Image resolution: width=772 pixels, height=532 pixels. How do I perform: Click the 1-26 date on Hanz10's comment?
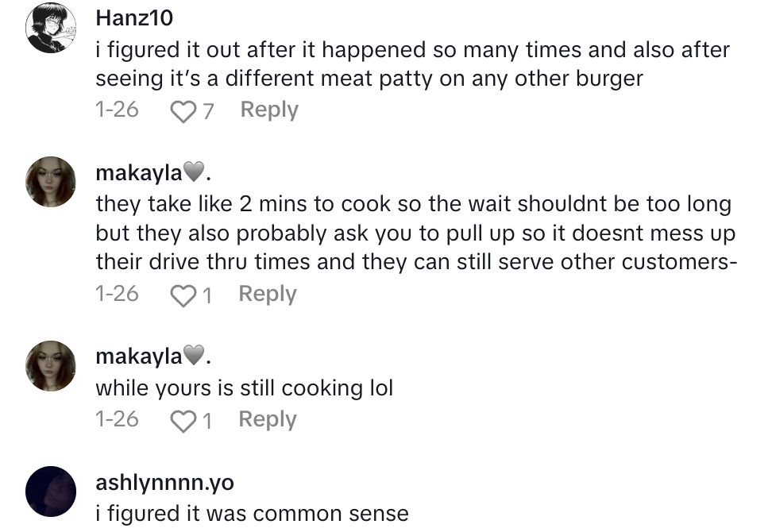[x=117, y=110]
